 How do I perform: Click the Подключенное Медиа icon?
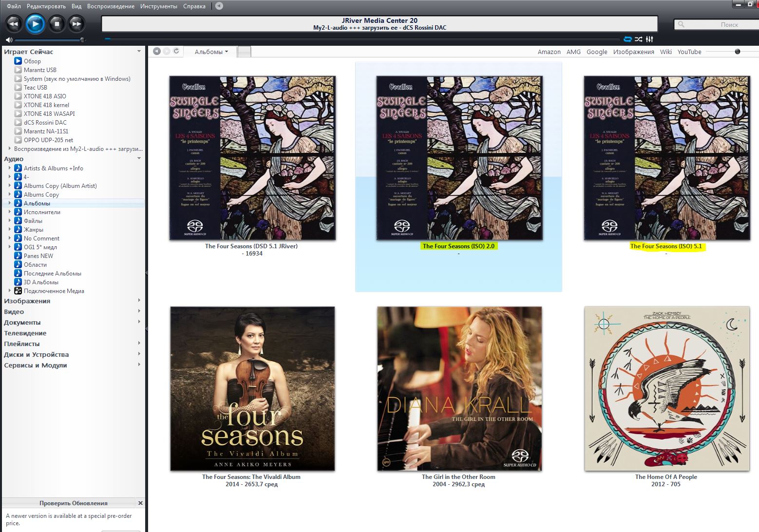click(18, 291)
